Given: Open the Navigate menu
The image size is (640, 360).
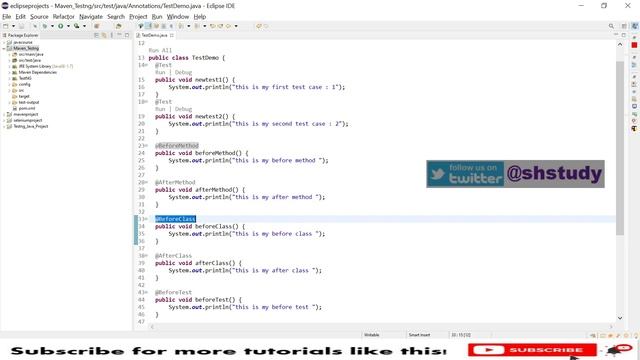Looking at the screenshot, I should 91,17.
